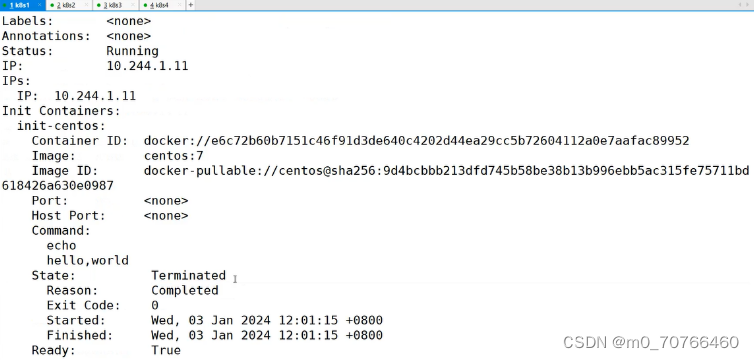This screenshot has width=754, height=360.
Task: Switch to the k8s4 session tab
Action: point(162,5)
